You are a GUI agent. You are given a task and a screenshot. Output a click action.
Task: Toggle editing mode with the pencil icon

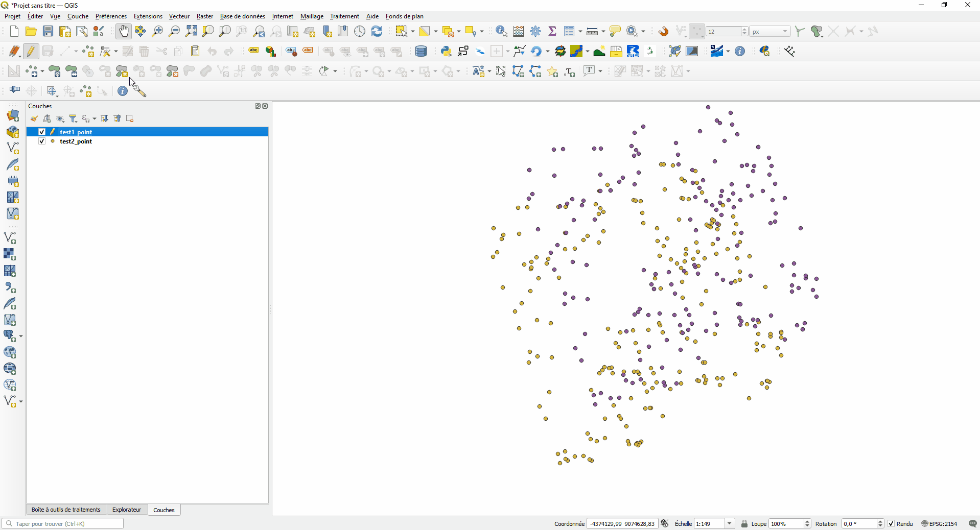coord(31,51)
